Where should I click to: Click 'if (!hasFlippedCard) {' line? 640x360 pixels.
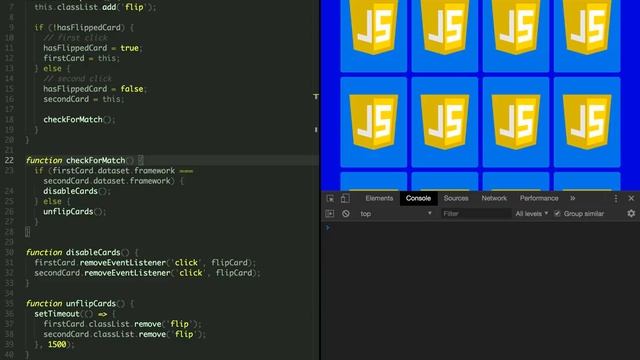[x=84, y=28]
